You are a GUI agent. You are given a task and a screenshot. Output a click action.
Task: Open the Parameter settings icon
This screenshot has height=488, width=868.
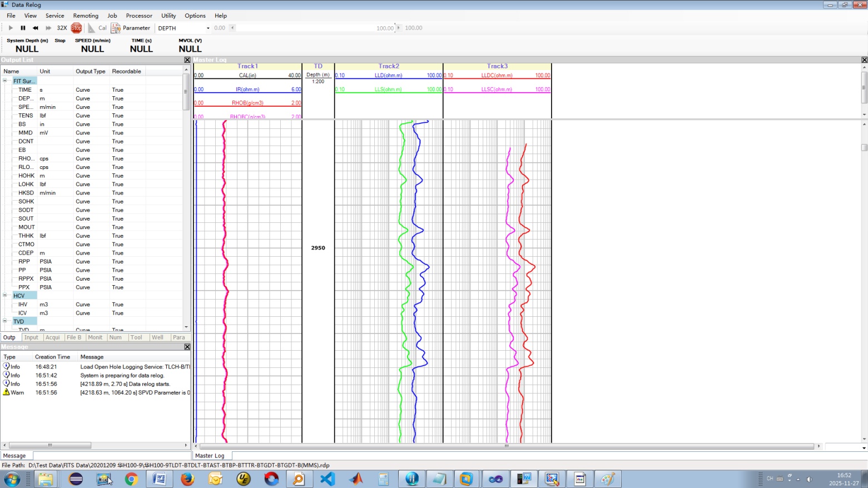[x=116, y=28]
